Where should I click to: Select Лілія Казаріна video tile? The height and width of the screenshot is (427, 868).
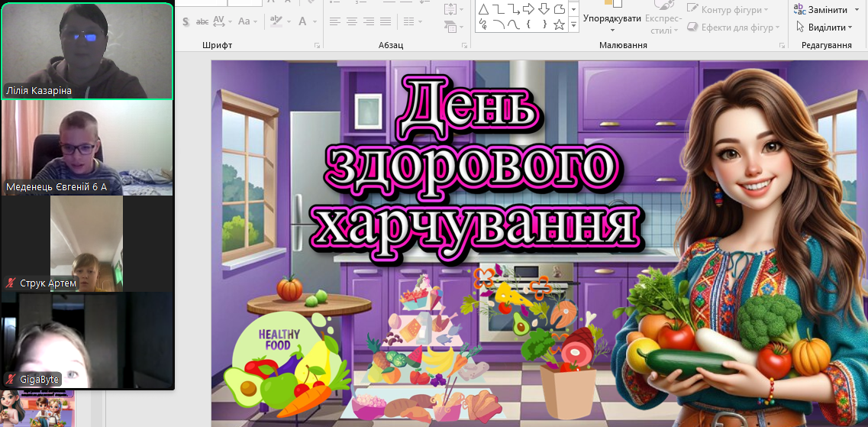(86, 50)
